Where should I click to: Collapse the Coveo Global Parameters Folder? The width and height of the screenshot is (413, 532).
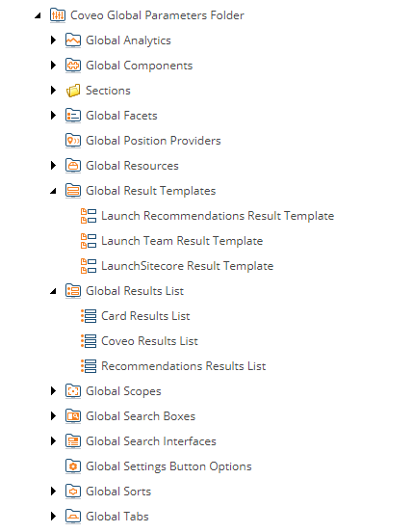pyautogui.click(x=38, y=16)
